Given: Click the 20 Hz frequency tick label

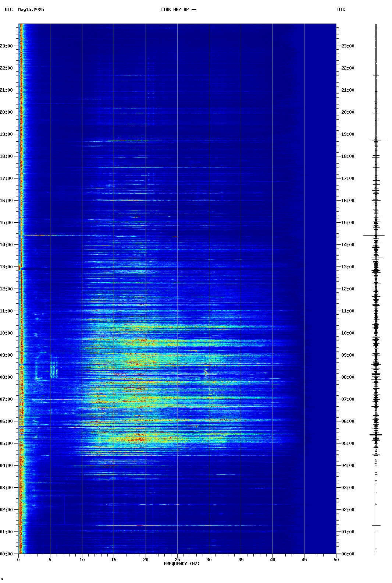Looking at the screenshot, I should click(x=146, y=560).
